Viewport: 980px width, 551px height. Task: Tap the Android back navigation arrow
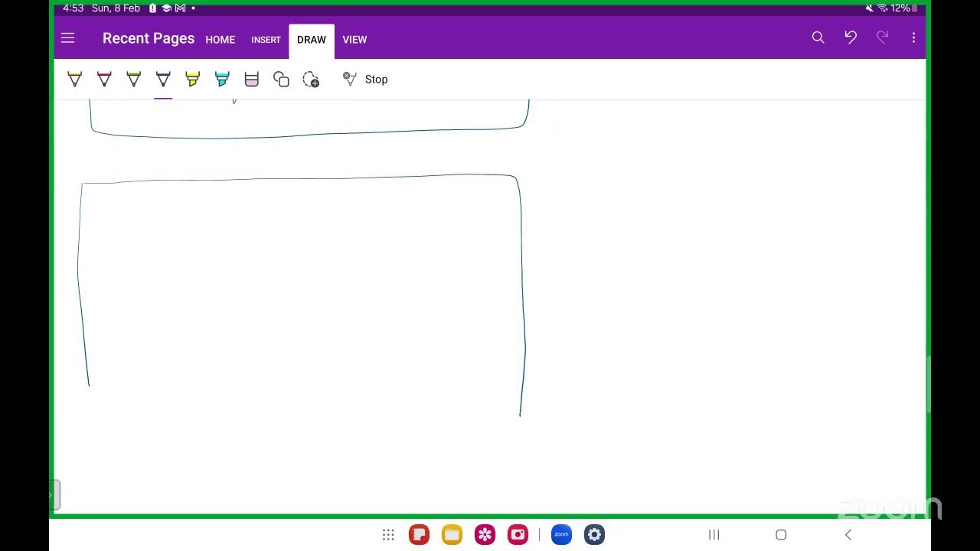click(848, 535)
